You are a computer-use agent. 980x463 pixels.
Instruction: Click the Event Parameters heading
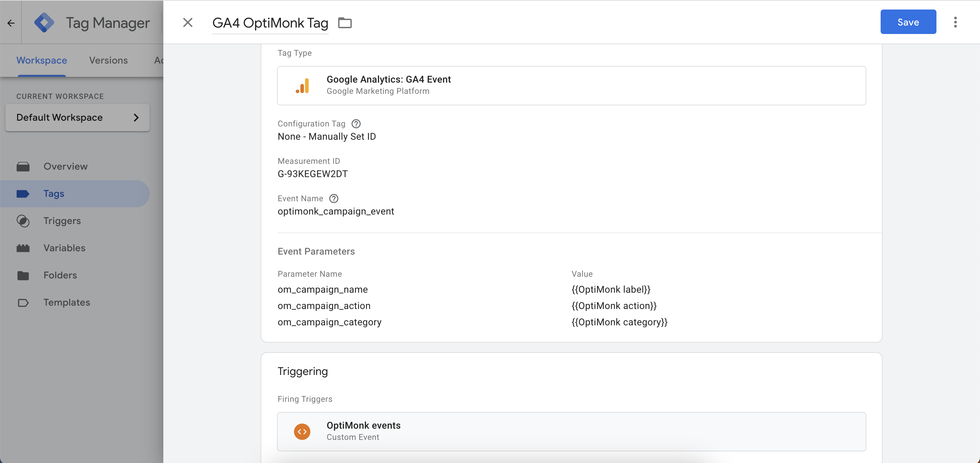click(316, 251)
